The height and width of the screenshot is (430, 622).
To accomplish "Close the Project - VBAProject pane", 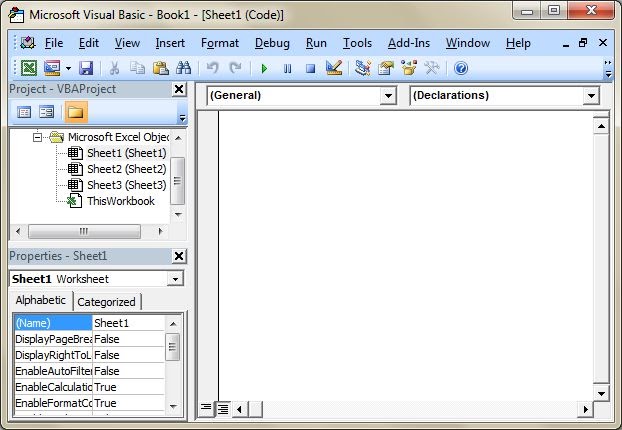I will pos(179,89).
